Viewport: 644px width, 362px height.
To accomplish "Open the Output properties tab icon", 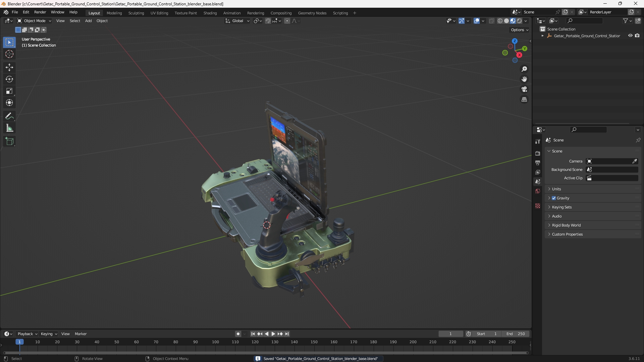I will [538, 163].
